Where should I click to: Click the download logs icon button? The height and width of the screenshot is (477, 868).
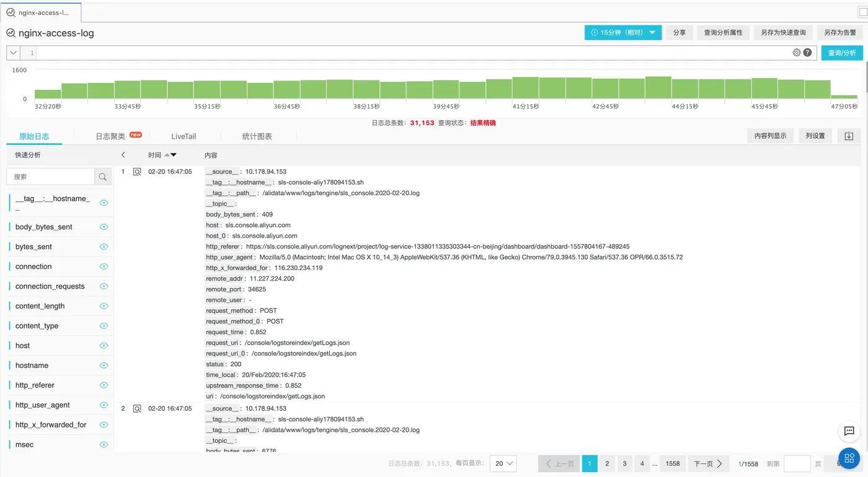(849, 136)
